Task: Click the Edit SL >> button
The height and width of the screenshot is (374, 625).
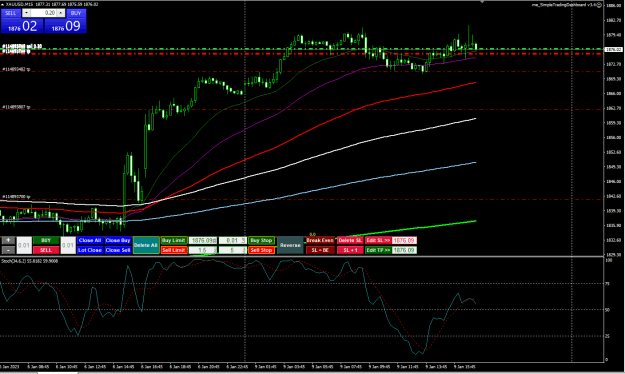Action: click(378, 240)
